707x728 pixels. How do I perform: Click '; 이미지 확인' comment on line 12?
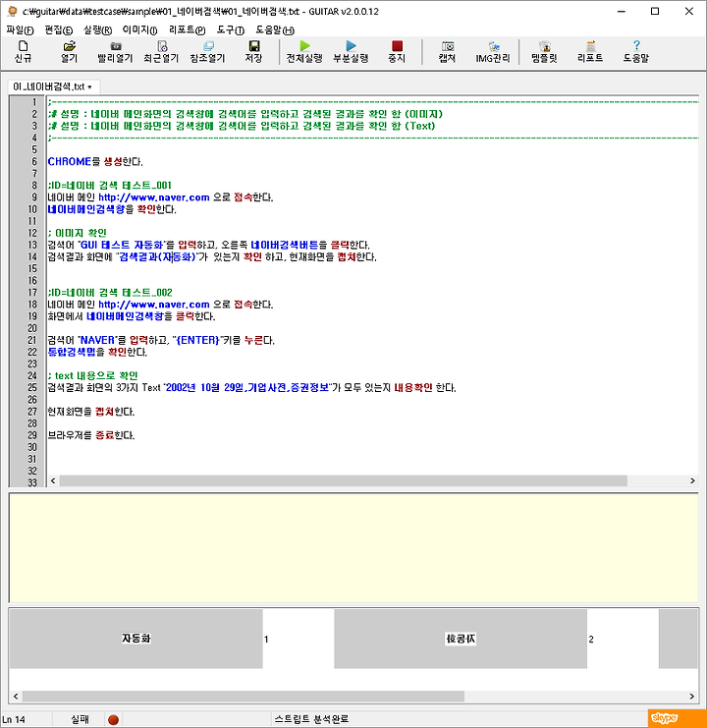point(77,233)
